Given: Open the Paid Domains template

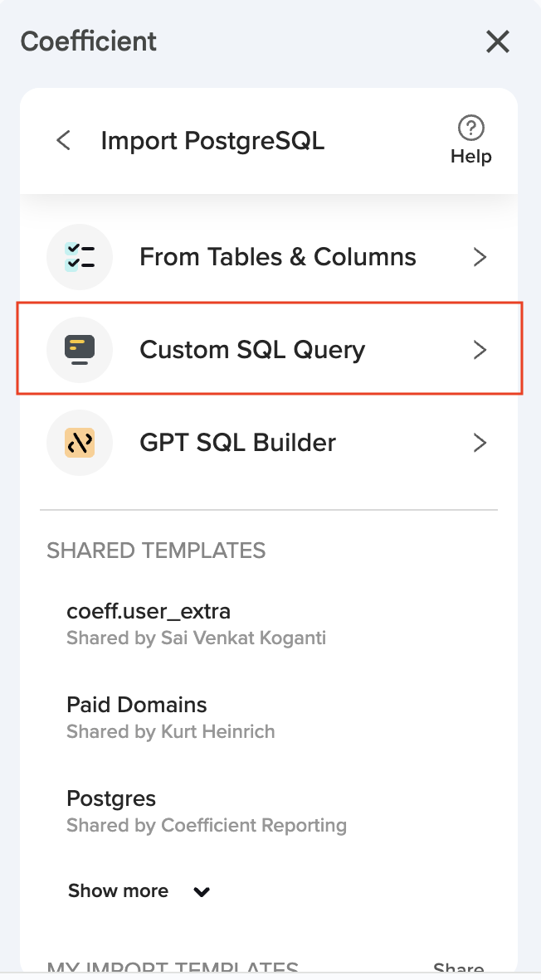Looking at the screenshot, I should 137,705.
